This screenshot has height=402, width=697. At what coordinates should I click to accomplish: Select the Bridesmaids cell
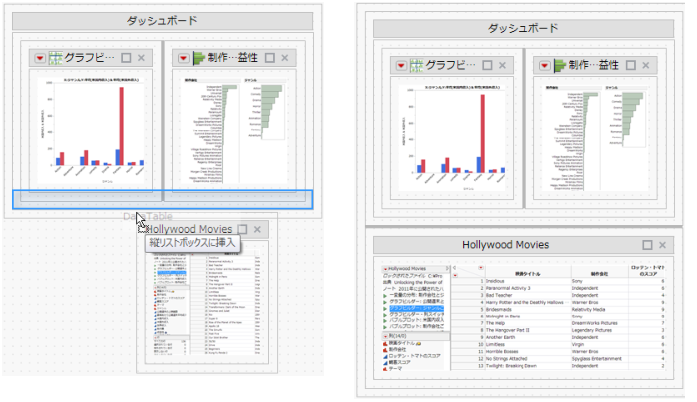[528, 310]
